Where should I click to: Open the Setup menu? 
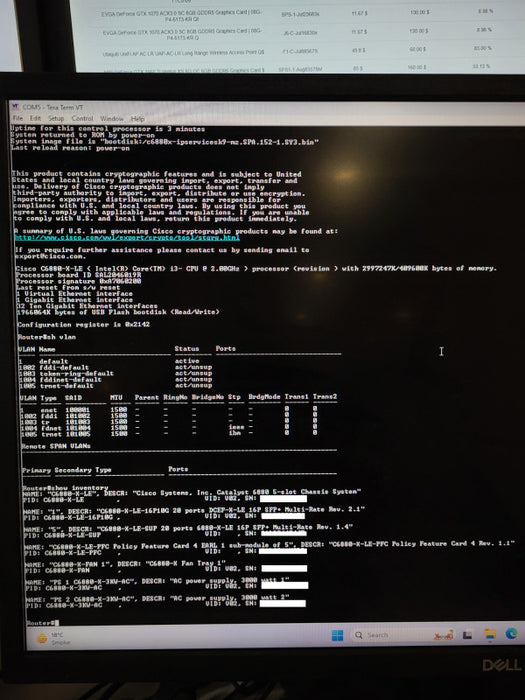56,118
